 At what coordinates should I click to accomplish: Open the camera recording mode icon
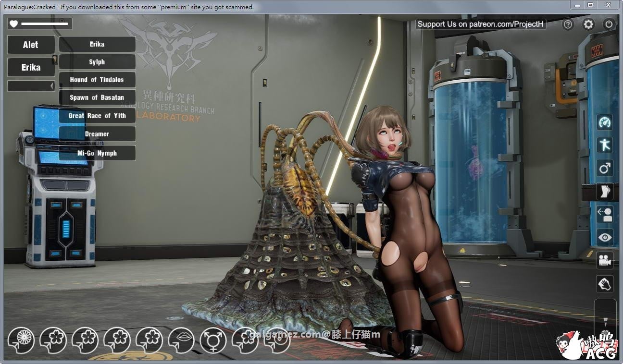tap(605, 260)
